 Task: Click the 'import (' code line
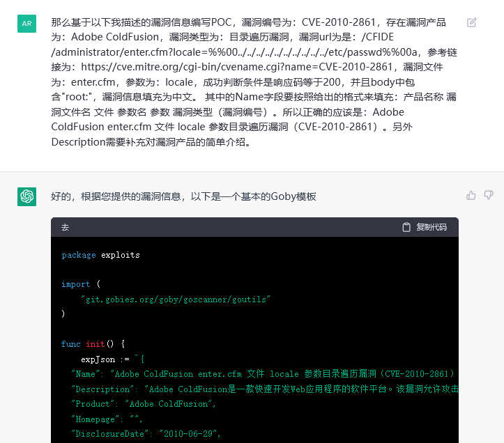click(x=81, y=284)
